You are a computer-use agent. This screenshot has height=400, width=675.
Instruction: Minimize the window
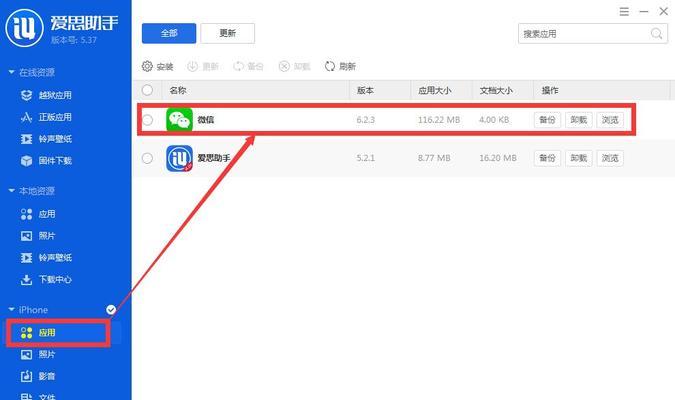click(x=644, y=12)
